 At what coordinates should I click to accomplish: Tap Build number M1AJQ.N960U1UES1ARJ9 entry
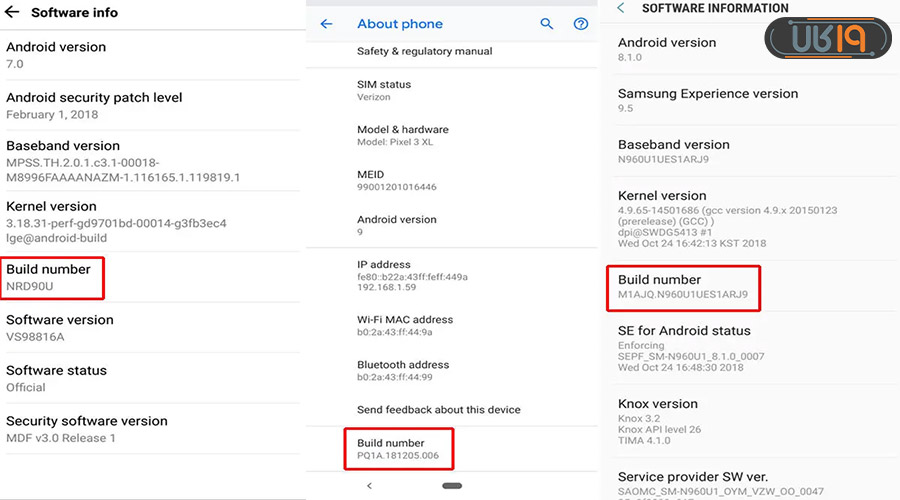tap(685, 287)
